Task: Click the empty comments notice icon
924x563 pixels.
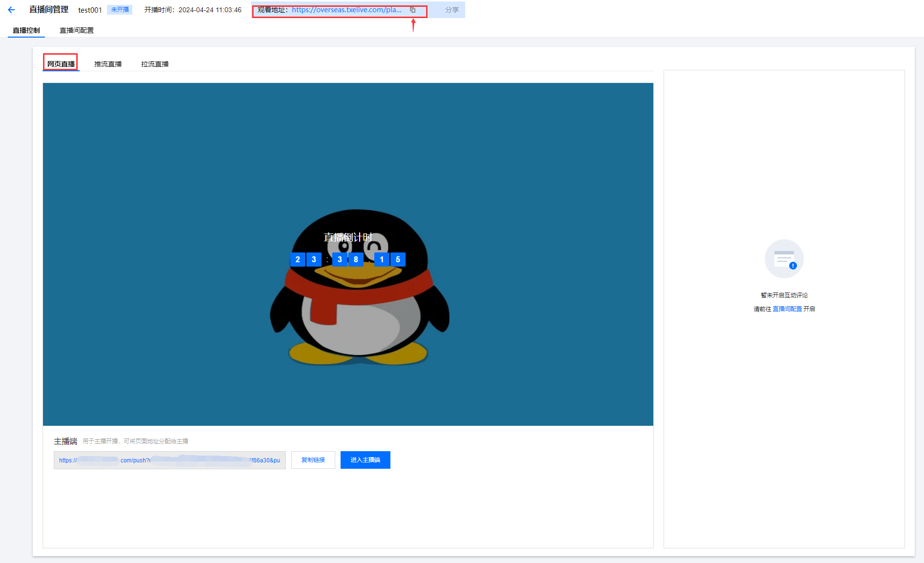Action: click(x=784, y=259)
